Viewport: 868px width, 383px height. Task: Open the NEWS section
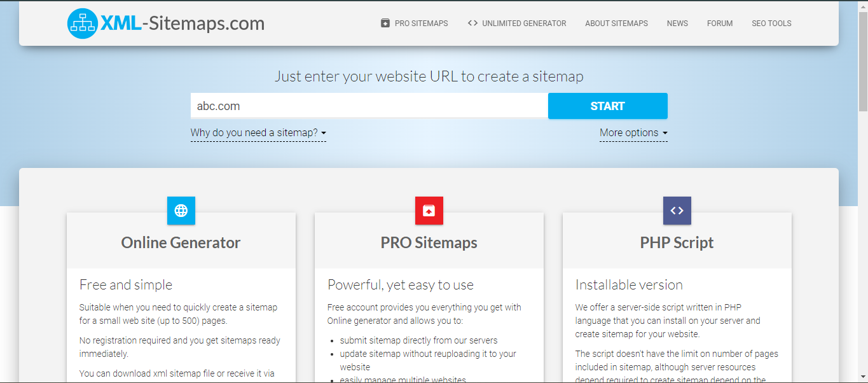coord(677,23)
